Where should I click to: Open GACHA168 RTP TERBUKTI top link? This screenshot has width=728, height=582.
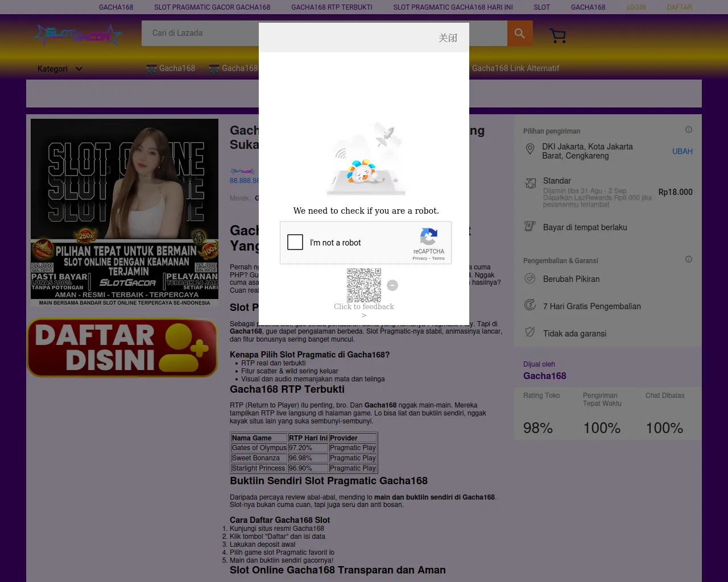pos(332,7)
